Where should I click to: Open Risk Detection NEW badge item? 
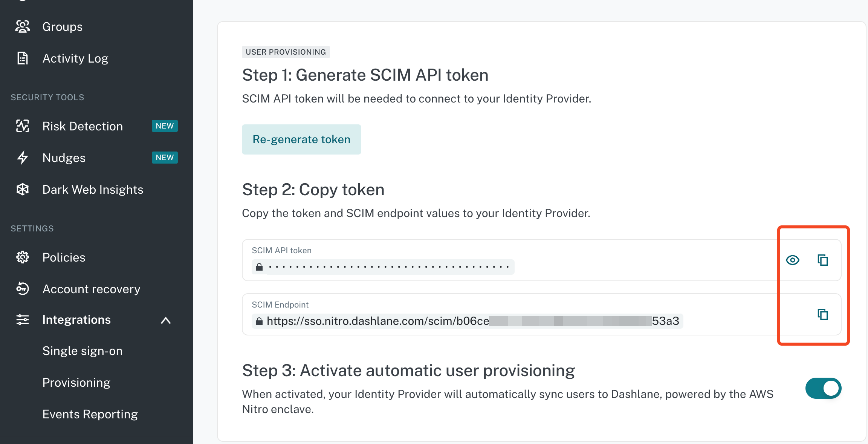point(165,126)
